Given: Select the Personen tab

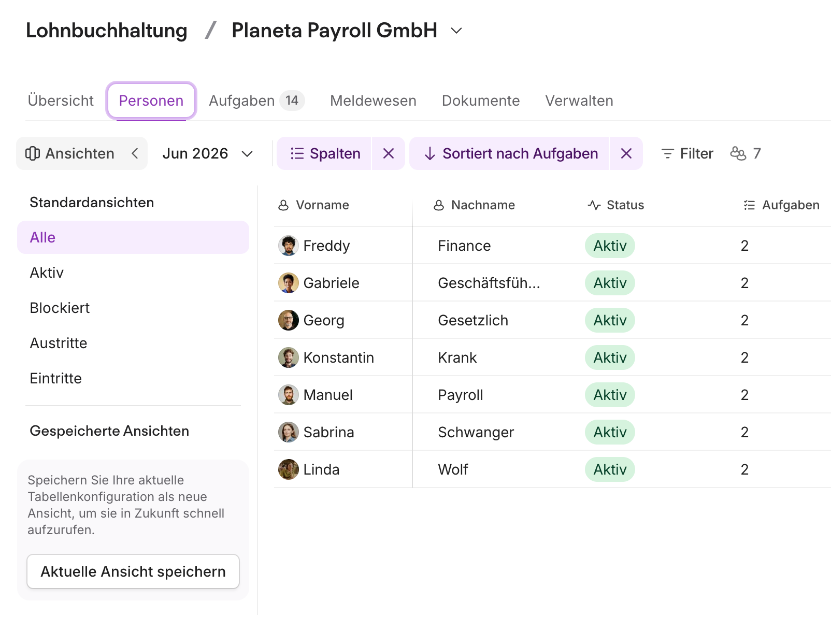Looking at the screenshot, I should (151, 101).
